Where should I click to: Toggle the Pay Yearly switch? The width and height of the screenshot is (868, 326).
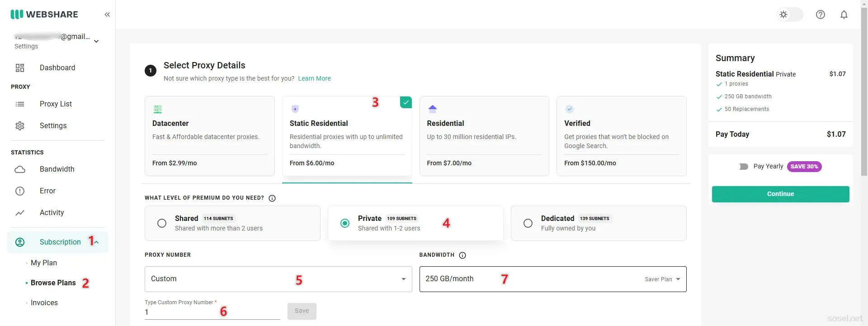(744, 167)
